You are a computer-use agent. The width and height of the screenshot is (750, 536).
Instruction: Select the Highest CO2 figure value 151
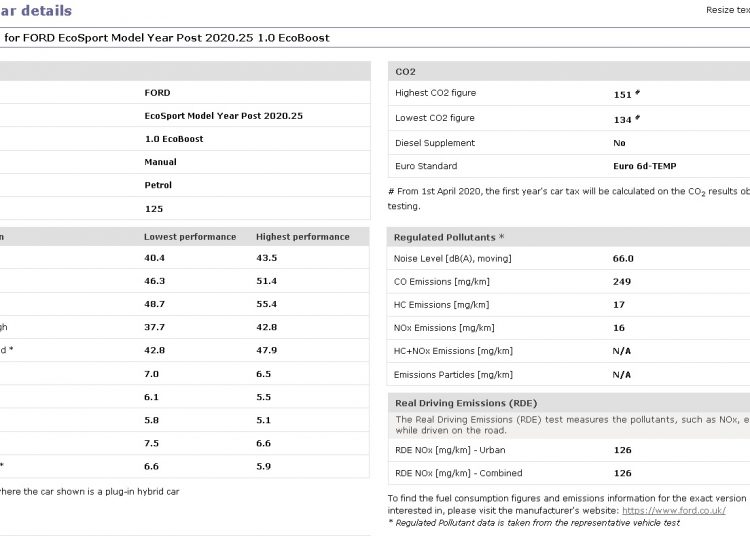coord(622,94)
